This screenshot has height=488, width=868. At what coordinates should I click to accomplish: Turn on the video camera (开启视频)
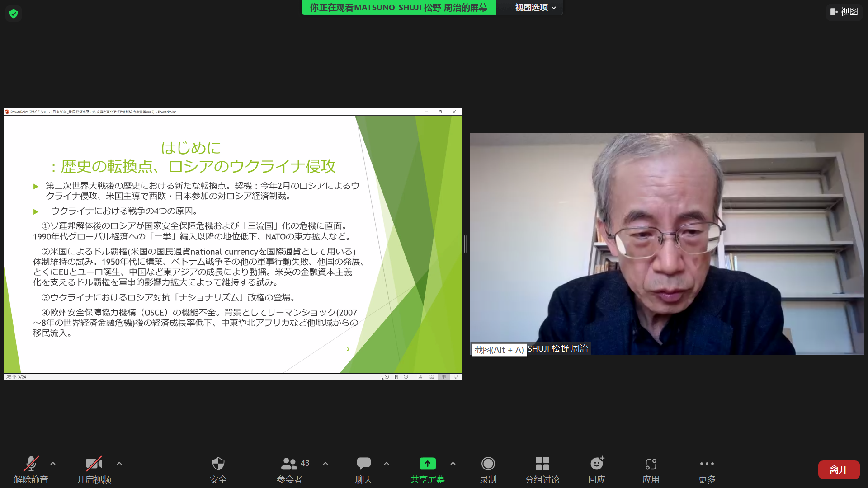94,464
